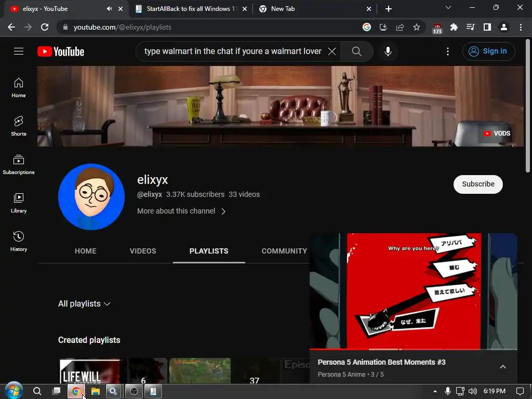Open Library from the sidebar
The width and height of the screenshot is (532, 399).
tap(19, 203)
